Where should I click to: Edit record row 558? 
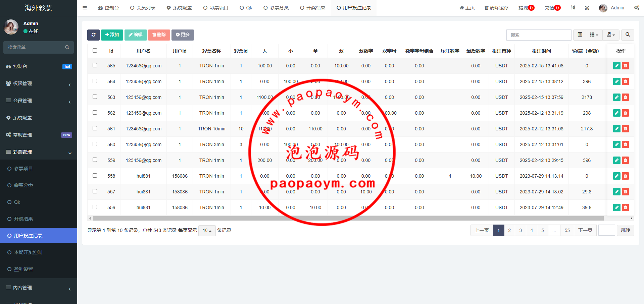[616, 176]
